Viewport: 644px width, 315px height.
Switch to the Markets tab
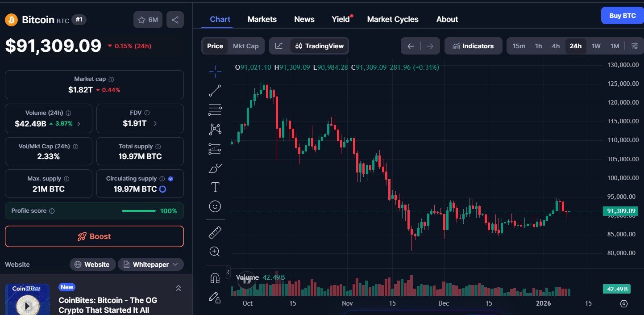click(x=262, y=19)
